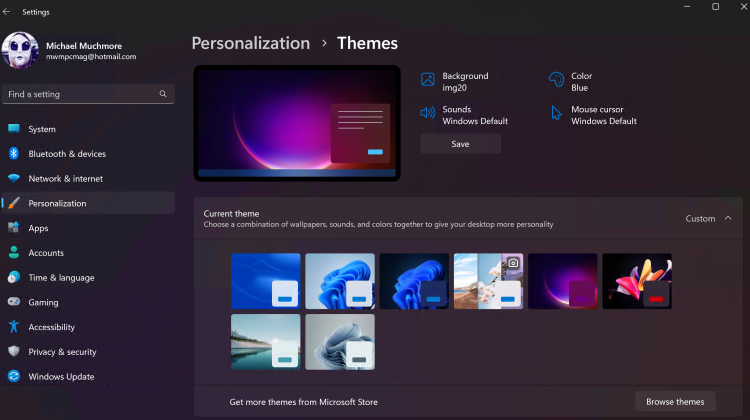Click the System monitor icon in sidebar
This screenshot has height=420, width=750.
pyautogui.click(x=14, y=129)
